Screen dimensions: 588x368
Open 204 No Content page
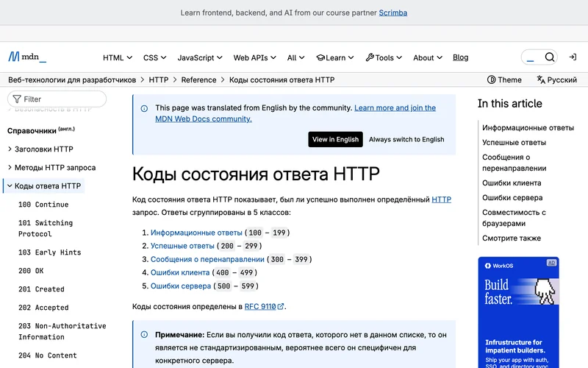coord(48,355)
